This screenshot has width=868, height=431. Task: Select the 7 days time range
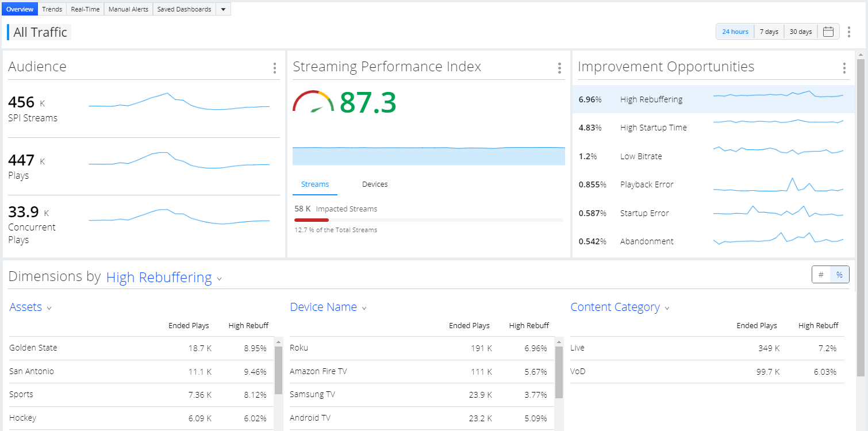(x=769, y=32)
